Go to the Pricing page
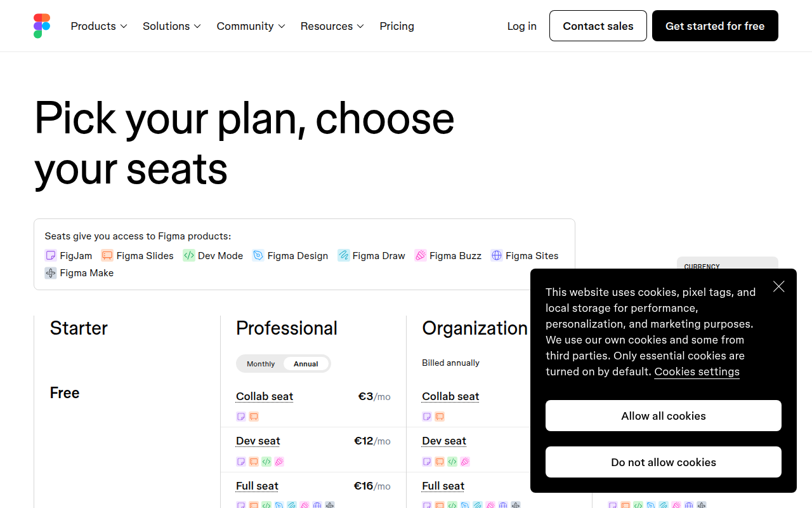Screen dimensions: 812x508 (x=396, y=26)
